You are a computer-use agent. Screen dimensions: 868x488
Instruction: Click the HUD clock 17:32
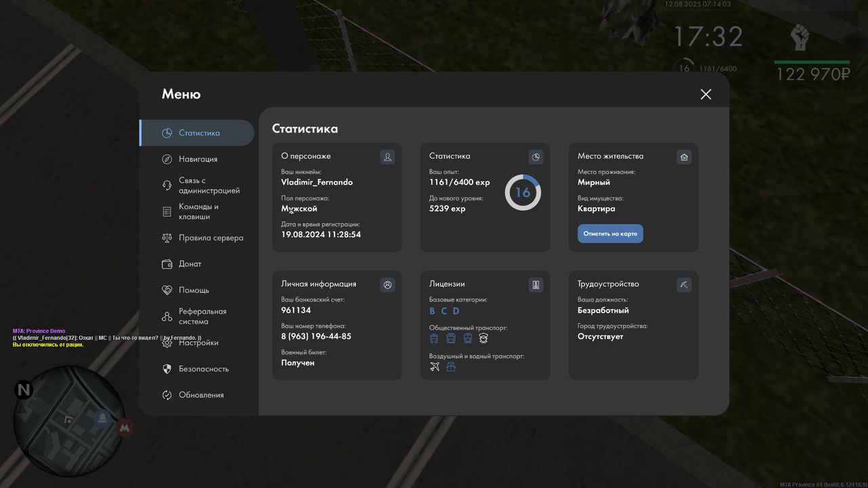[x=708, y=37]
